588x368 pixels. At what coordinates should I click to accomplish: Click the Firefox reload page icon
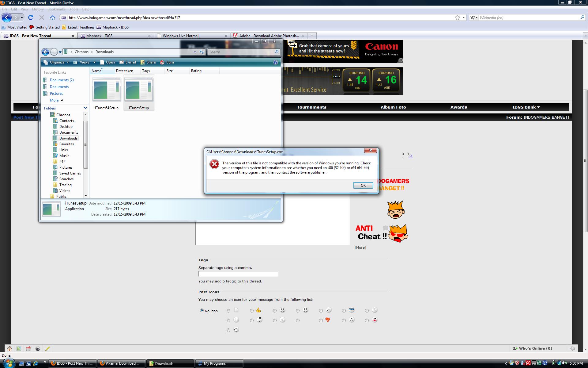(x=31, y=17)
